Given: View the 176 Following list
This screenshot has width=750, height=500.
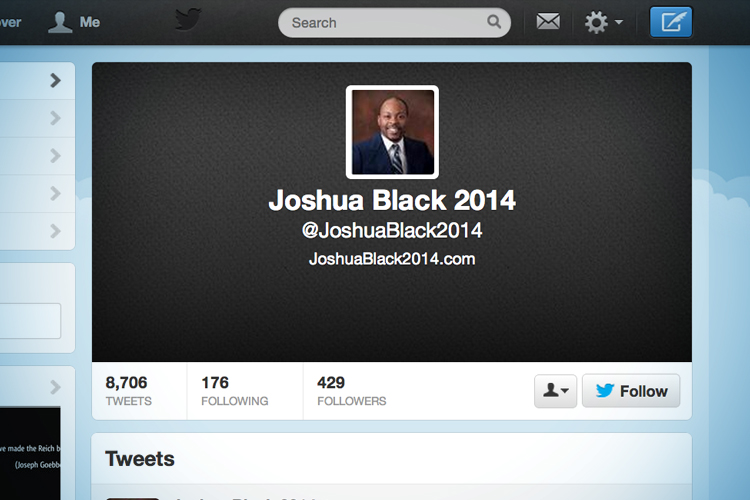Looking at the screenshot, I should 234,390.
